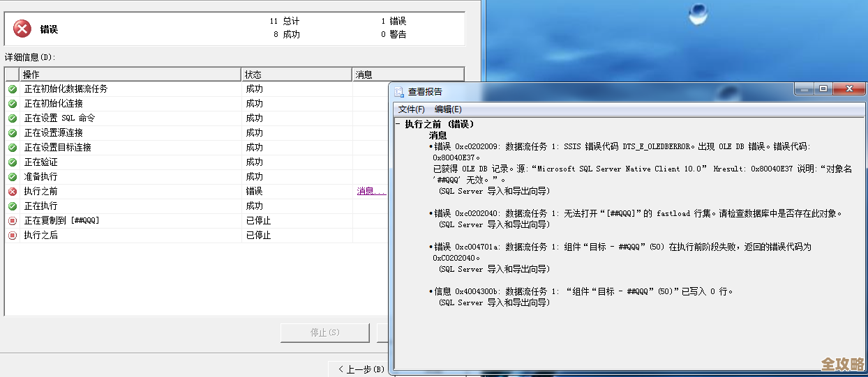Click stopped icon for 正在复制到 [##QQQ]
The image size is (868, 377).
(x=13, y=221)
